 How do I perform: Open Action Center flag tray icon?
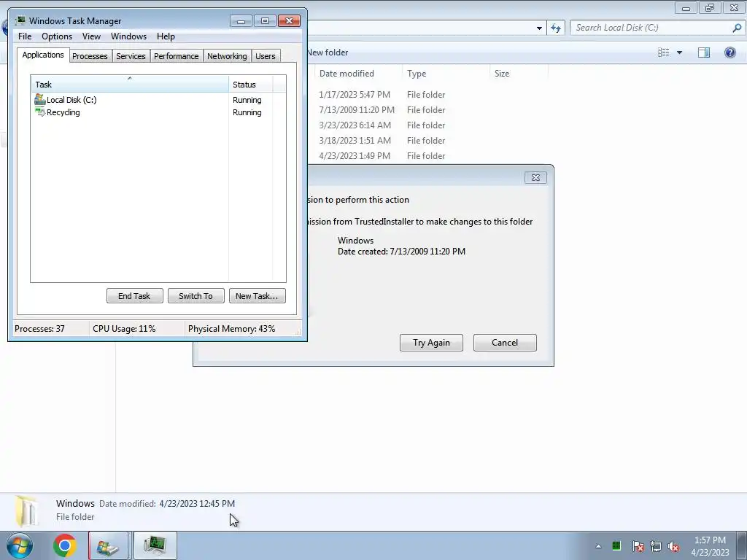pyautogui.click(x=638, y=546)
